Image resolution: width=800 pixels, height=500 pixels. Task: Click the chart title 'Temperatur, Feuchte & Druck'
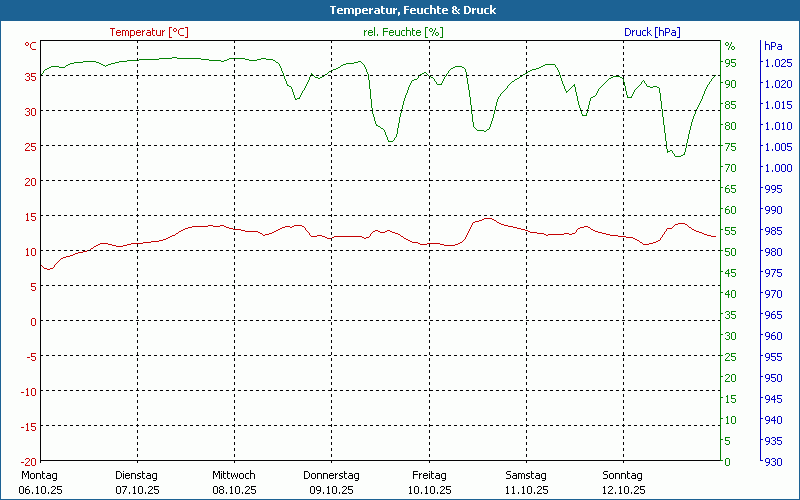pos(399,10)
